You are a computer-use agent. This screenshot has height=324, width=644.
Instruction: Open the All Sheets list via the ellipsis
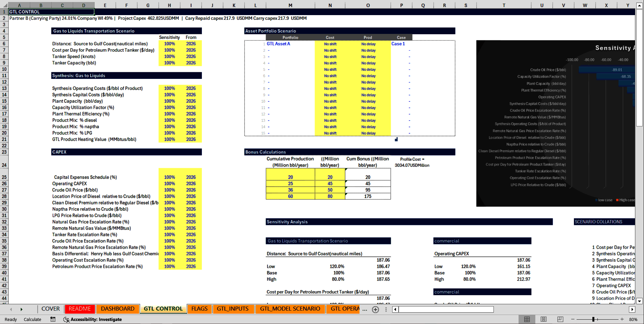365,310
